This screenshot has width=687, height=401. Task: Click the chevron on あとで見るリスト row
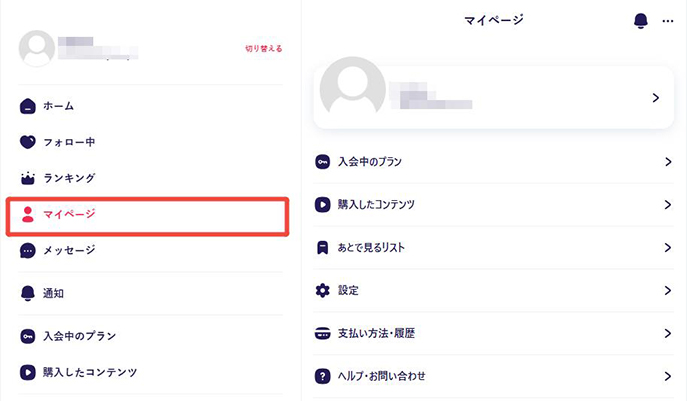[x=668, y=248]
